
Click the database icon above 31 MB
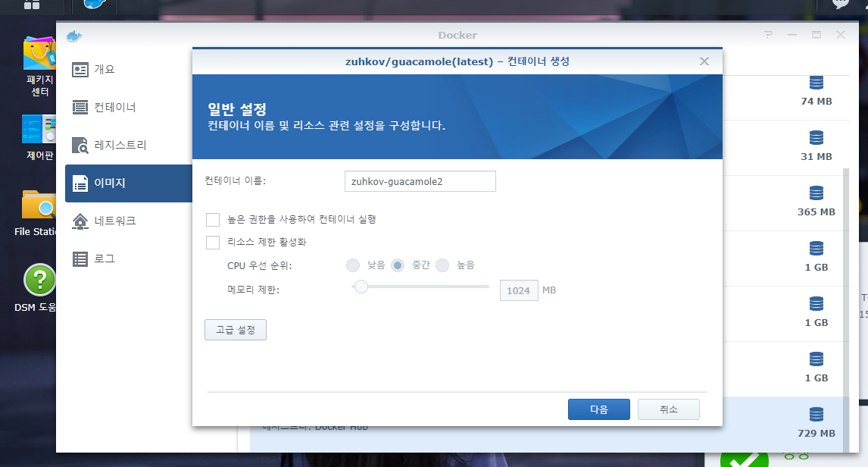pyautogui.click(x=816, y=137)
